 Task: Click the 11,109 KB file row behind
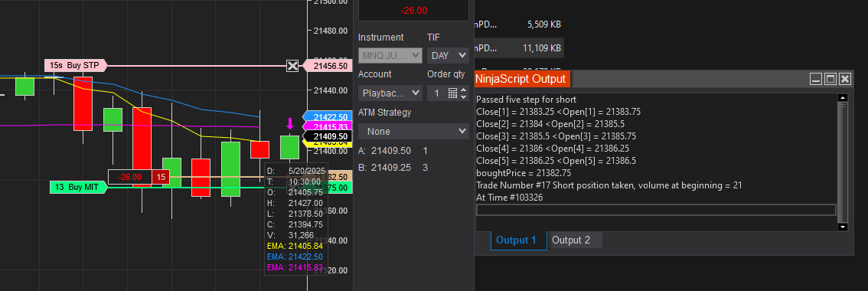click(519, 48)
